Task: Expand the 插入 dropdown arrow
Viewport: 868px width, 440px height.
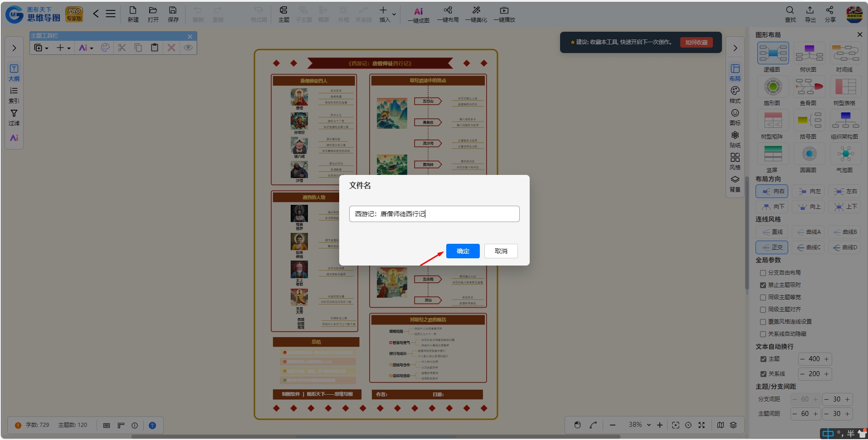Action: point(394,15)
